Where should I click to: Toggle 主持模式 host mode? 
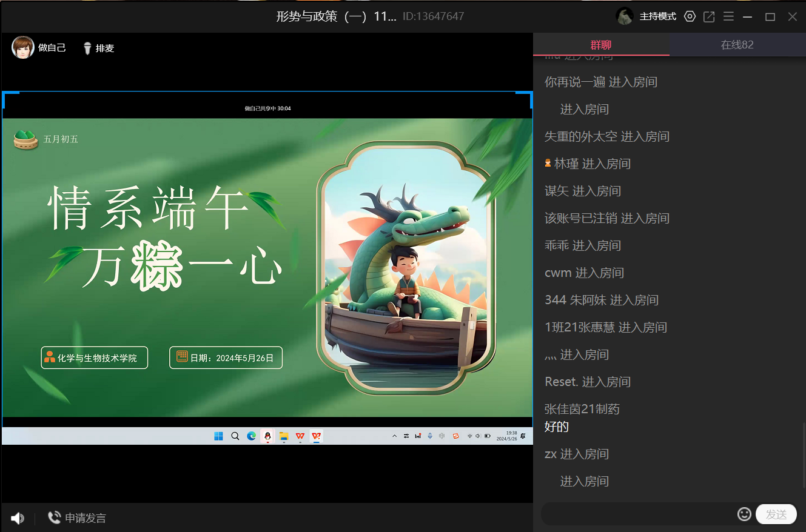coord(657,16)
